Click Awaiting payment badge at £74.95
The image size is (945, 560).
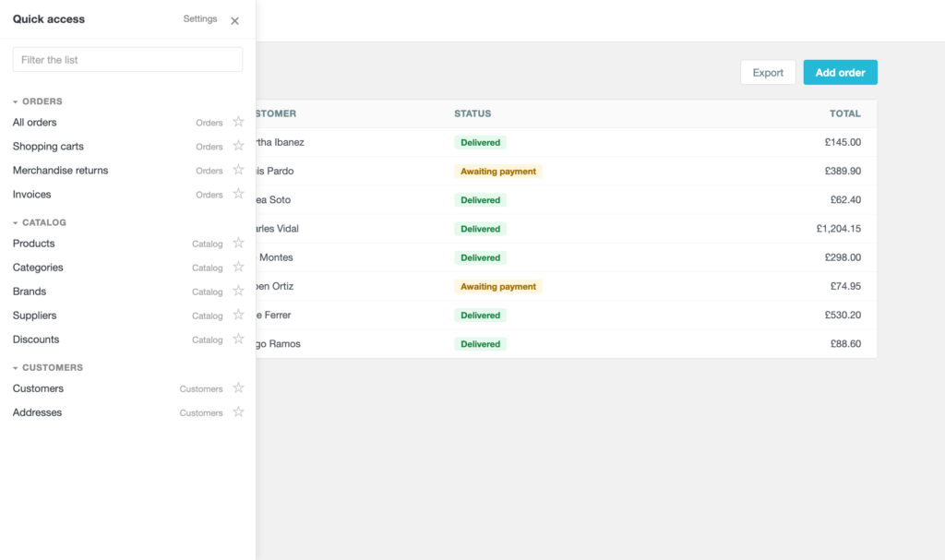(x=498, y=286)
